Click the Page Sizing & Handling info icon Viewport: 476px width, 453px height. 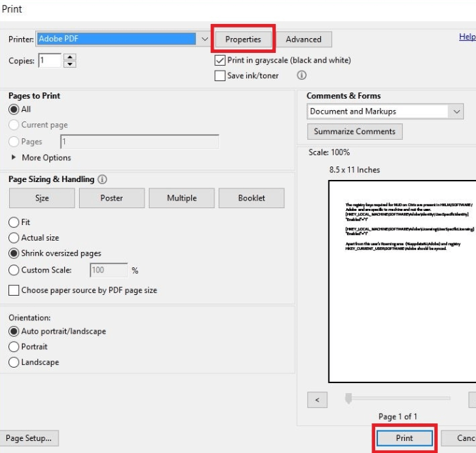[102, 180]
